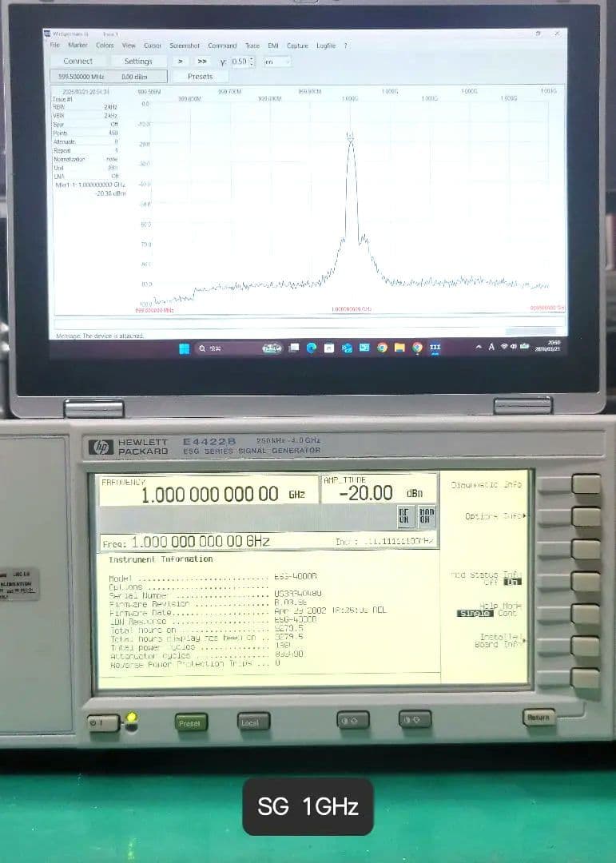The width and height of the screenshot is (616, 863).
Task: Open the Command menu
Action: coord(222,46)
